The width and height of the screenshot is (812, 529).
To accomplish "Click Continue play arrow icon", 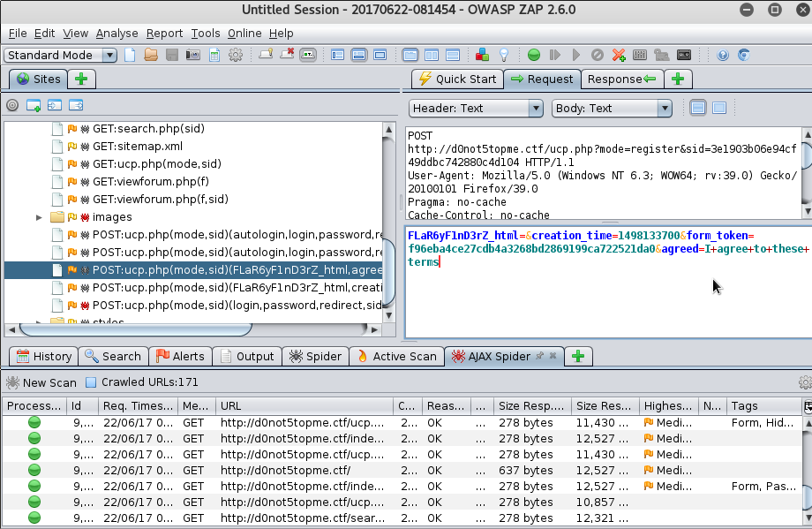I will [x=575, y=55].
